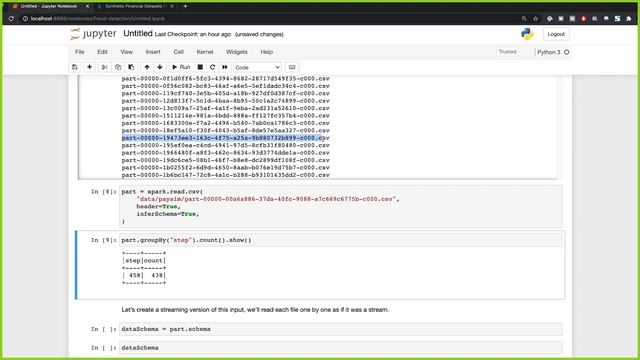Click the Python logo icon
This screenshot has width=640, height=360.
(x=527, y=34)
